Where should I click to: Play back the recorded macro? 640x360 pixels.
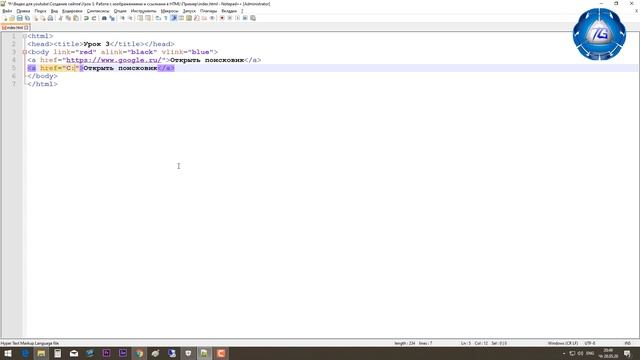238,18
